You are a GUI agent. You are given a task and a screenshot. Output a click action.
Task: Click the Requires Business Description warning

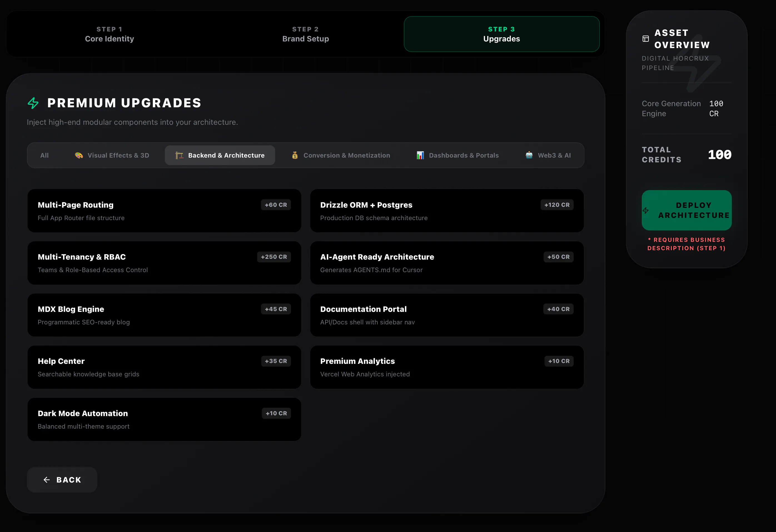[x=687, y=244]
